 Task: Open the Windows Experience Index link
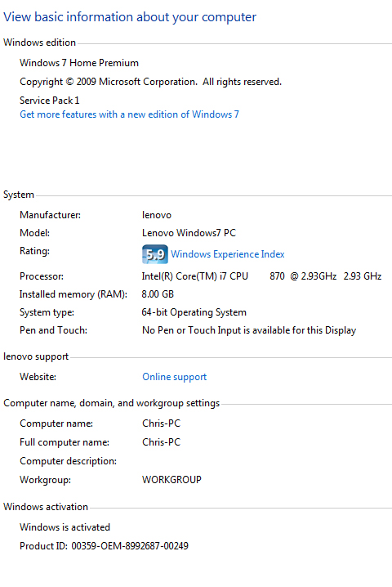click(227, 254)
